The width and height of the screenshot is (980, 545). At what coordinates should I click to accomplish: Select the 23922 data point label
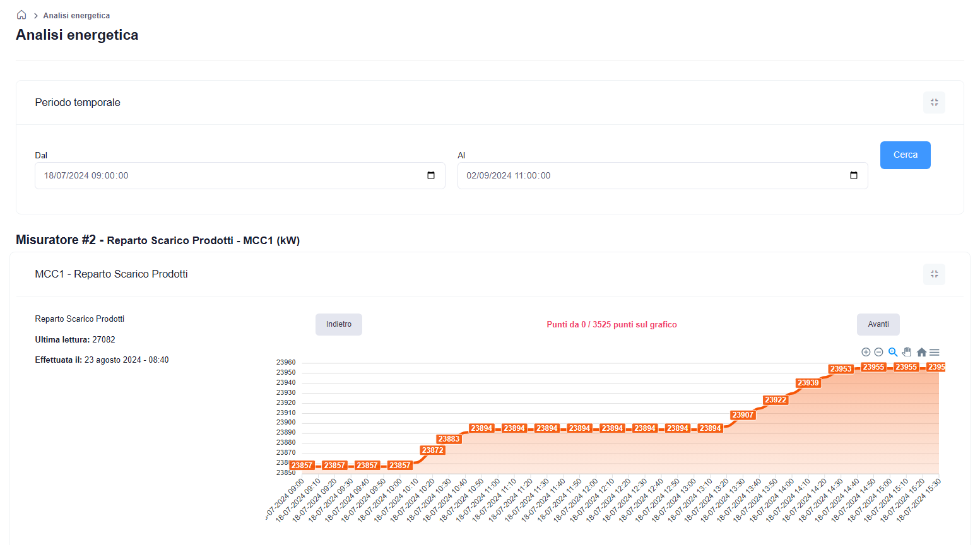776,400
